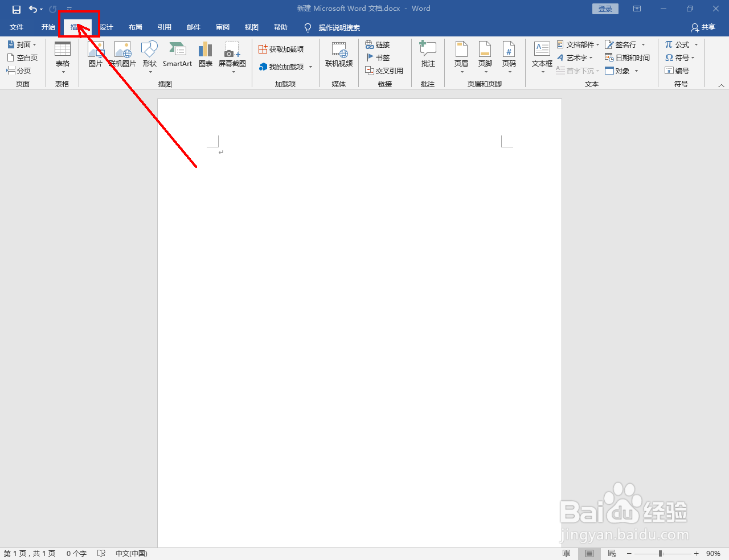729x560 pixels.
Task: Add the 日期和时间 (Date and Time)
Action: 627,57
